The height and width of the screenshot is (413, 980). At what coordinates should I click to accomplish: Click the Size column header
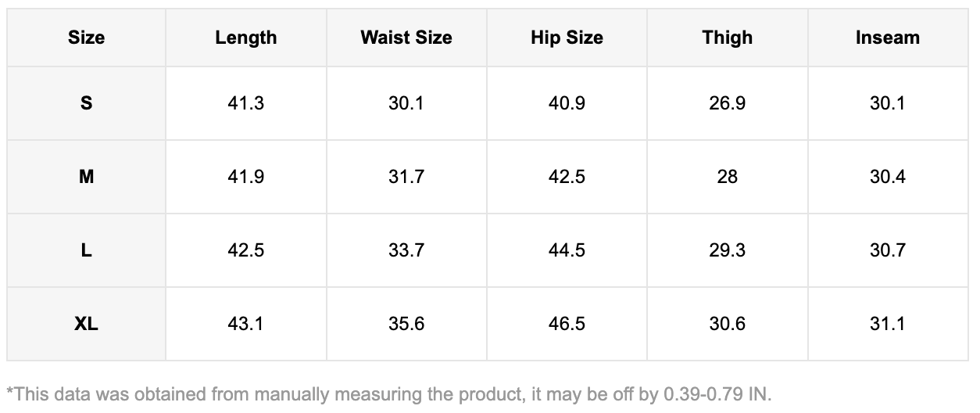[x=86, y=38]
